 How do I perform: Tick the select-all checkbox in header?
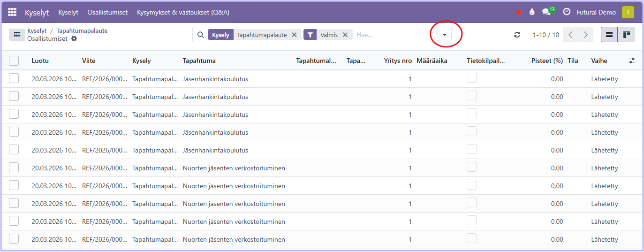click(14, 61)
